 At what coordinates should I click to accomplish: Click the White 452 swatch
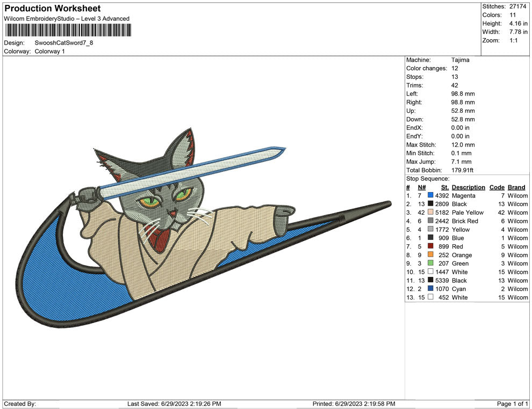tap(430, 297)
